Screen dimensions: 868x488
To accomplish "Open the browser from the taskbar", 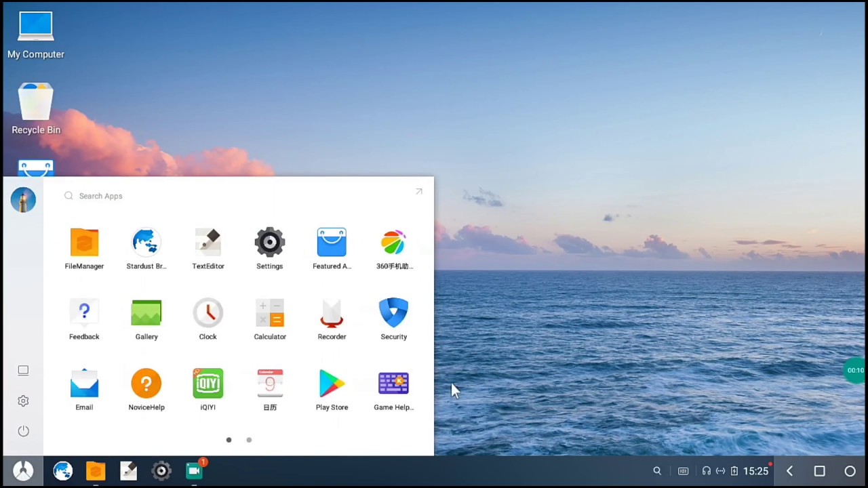I will point(63,471).
